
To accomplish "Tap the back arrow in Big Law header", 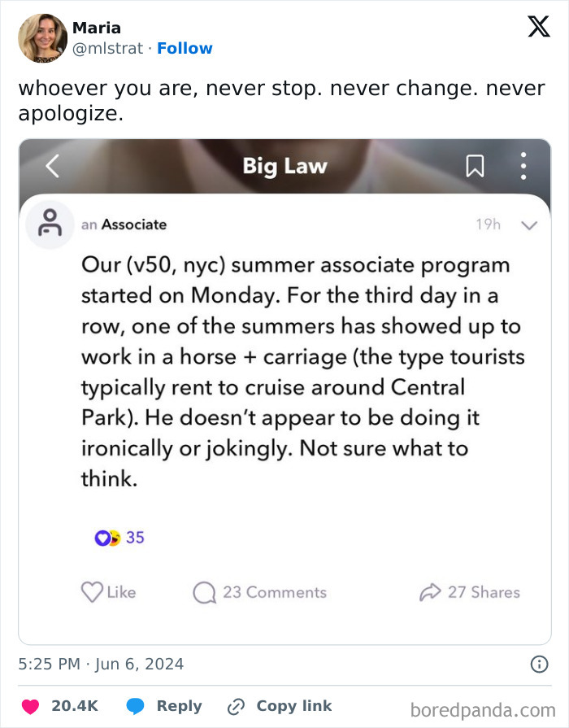I will (x=52, y=167).
